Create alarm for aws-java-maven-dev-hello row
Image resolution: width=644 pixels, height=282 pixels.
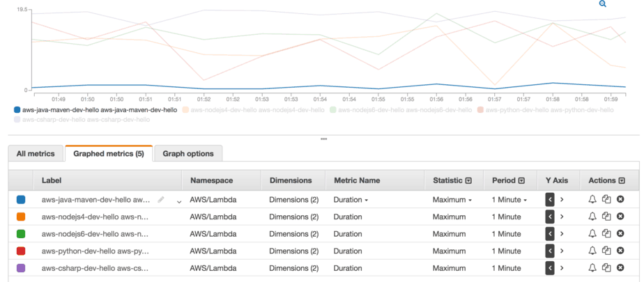coord(592,199)
